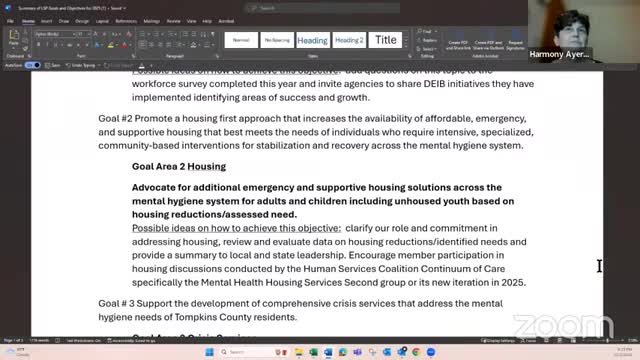This screenshot has width=640, height=360.
Task: Open Excel from the taskbar
Action: [x=313, y=352]
